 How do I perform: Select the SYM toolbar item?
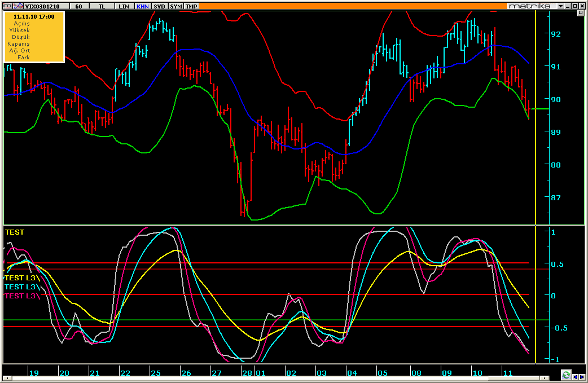pos(176,6)
